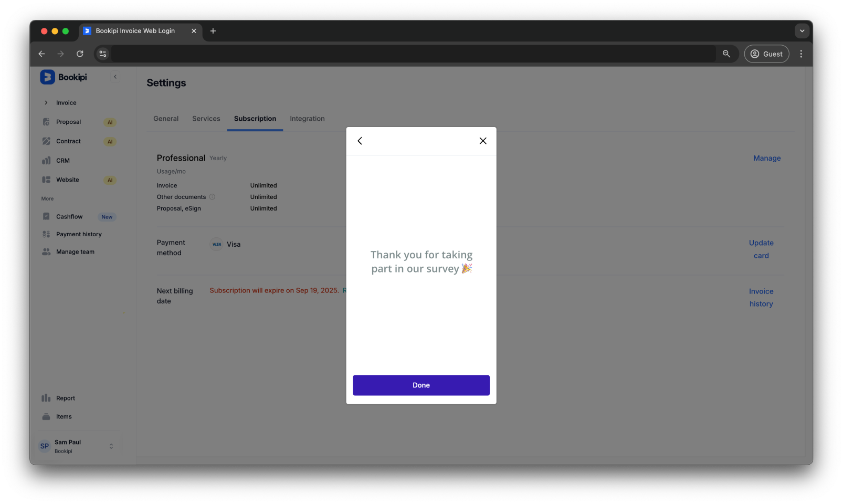This screenshot has height=504, width=843.
Task: Click the CRM bar-chart icon
Action: point(46,160)
